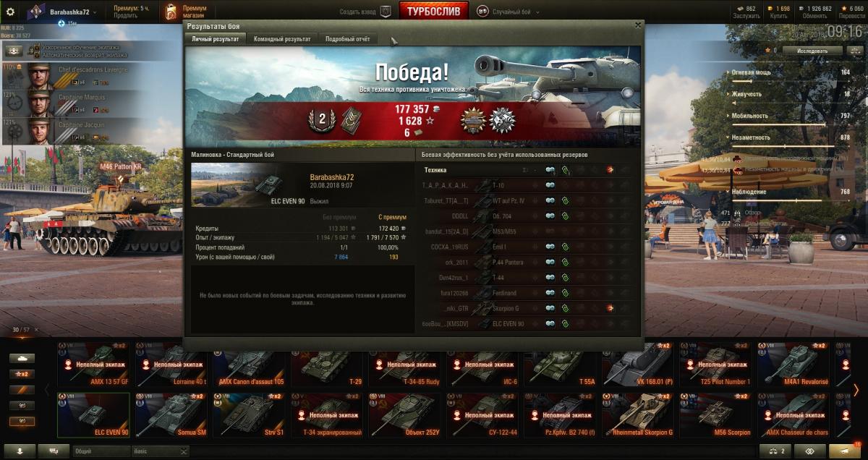Click the bottom-left notification download icon
868x460 pixels.
[x=19, y=451]
